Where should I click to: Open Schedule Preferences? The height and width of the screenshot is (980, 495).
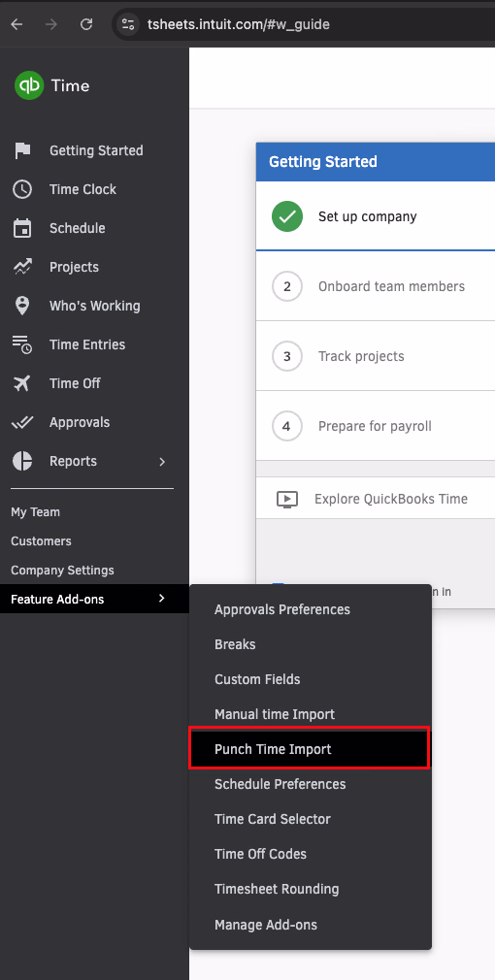pos(311,784)
